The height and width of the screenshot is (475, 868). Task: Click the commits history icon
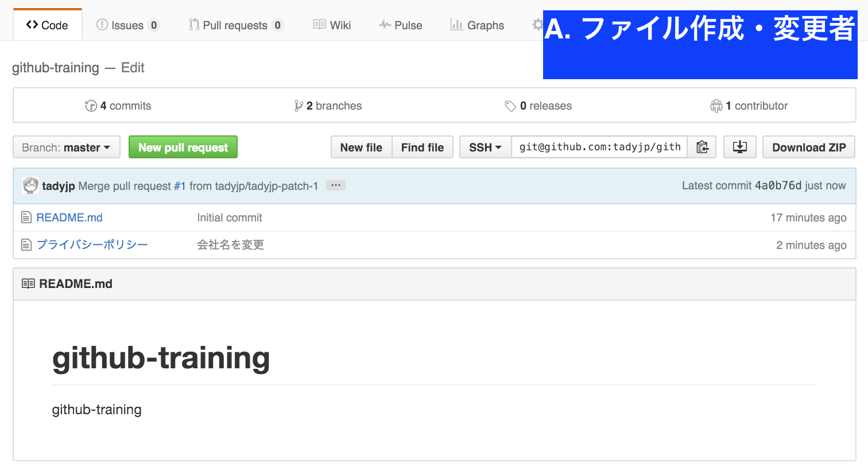tap(91, 106)
